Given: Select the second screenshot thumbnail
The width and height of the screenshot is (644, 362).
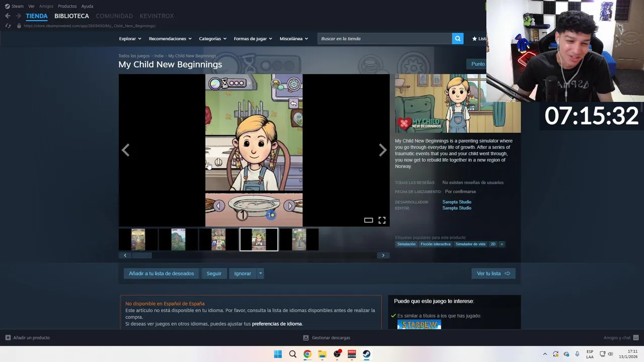Looking at the screenshot, I should pyautogui.click(x=178, y=239).
